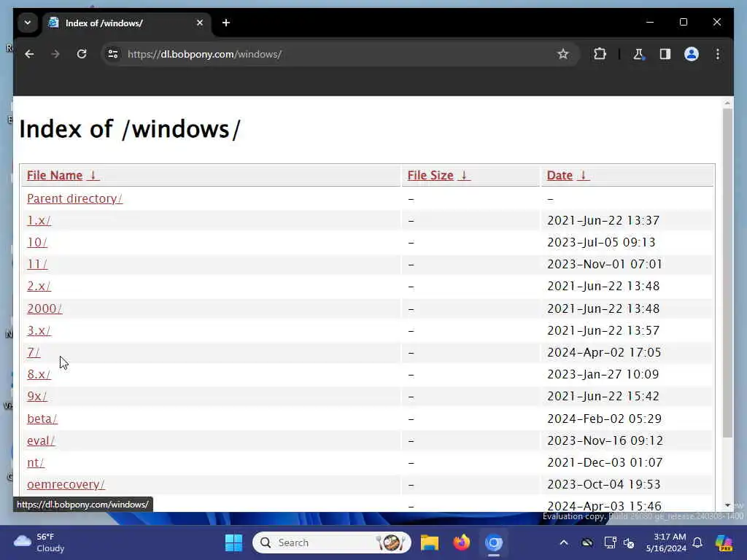Open File Explorer from taskbar
This screenshot has width=747, height=560.
click(x=429, y=542)
